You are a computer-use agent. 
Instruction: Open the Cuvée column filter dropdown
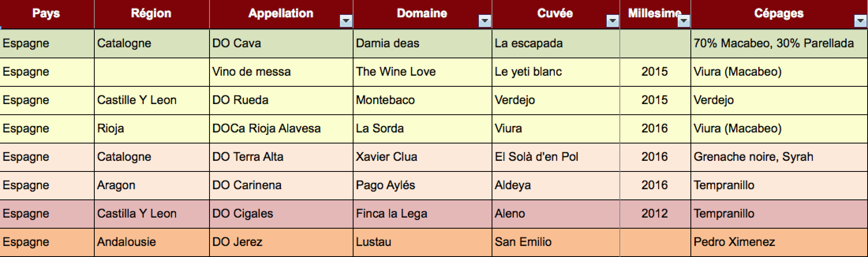tap(612, 21)
